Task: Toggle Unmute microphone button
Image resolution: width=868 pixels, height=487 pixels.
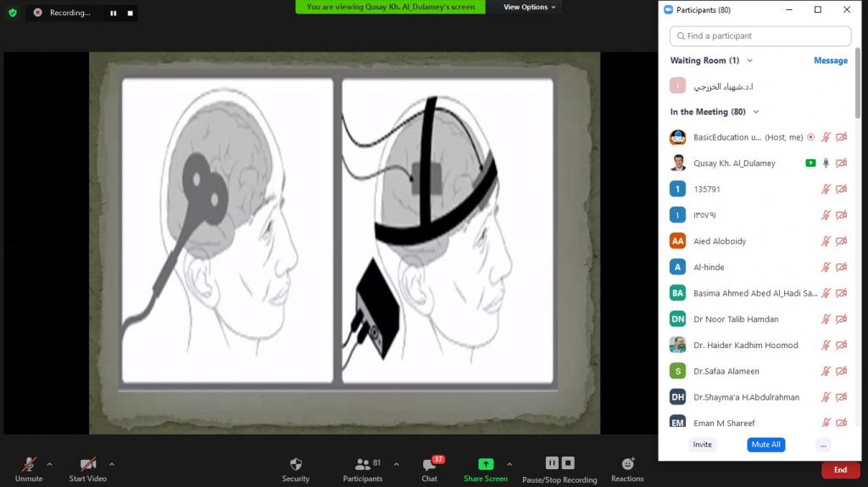Action: (x=29, y=464)
